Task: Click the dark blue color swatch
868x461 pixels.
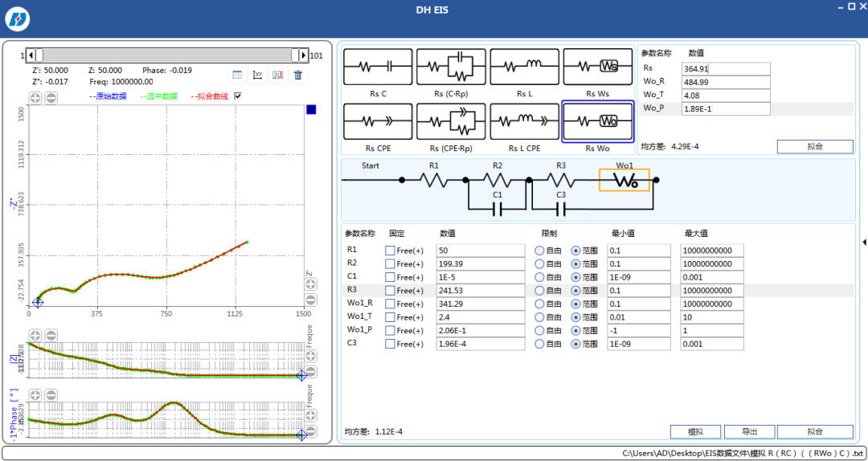Action: click(311, 109)
